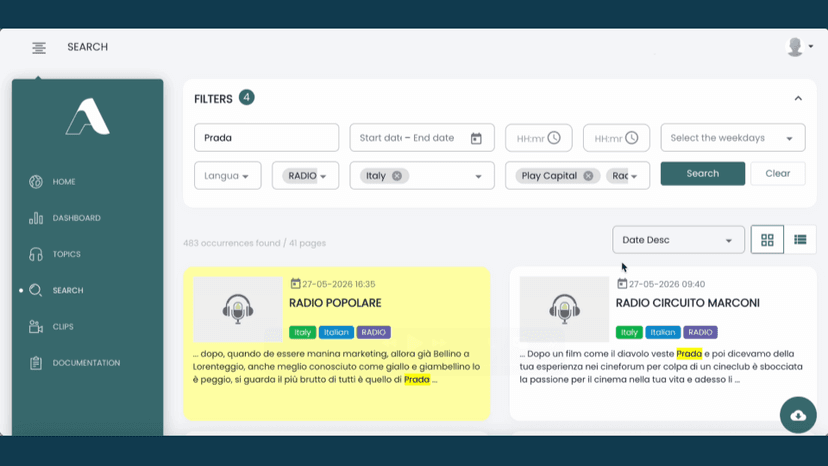The image size is (828, 466).
Task: Click the app logo in sidebar
Action: click(x=88, y=116)
